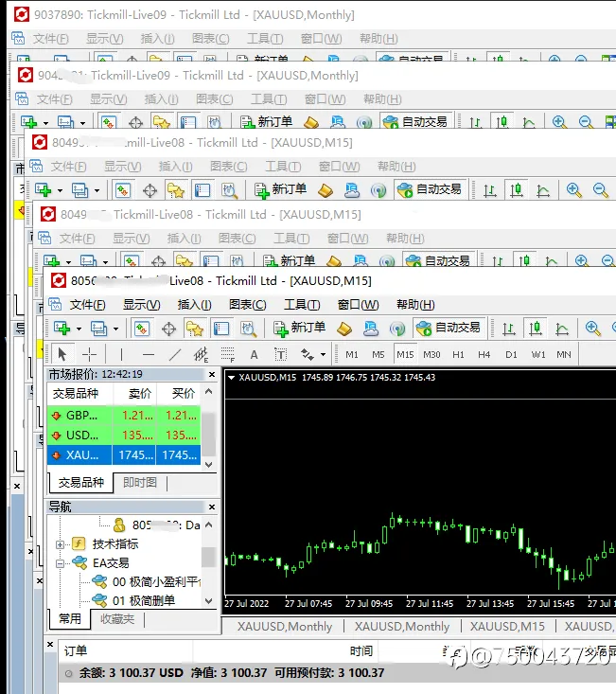Zoom out in the second-from-front 8049 Live08 M15 window
This screenshot has width=616, height=694.
click(x=607, y=260)
